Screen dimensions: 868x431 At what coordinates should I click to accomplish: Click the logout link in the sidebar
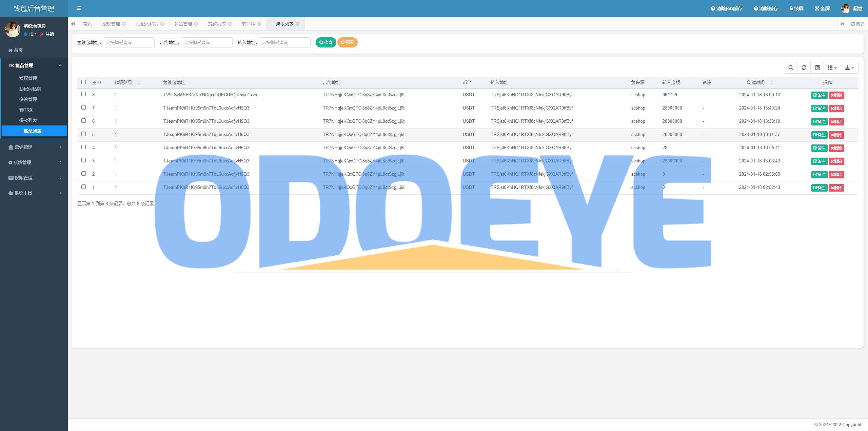(47, 34)
